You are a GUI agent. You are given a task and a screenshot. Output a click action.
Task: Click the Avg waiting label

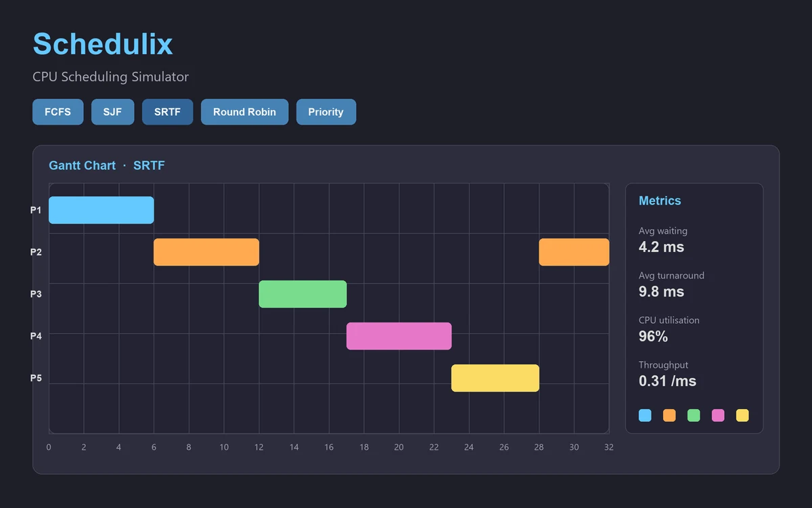click(x=663, y=231)
